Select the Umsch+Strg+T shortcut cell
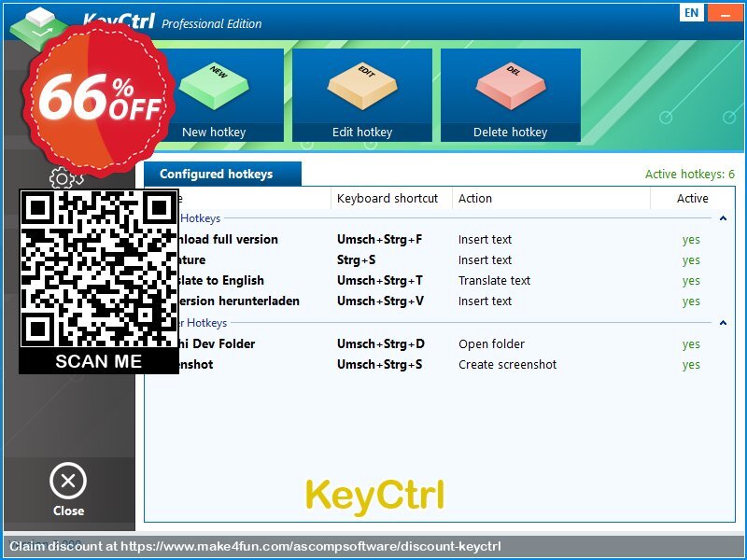Viewport: 747px width, 560px height. [x=380, y=281]
